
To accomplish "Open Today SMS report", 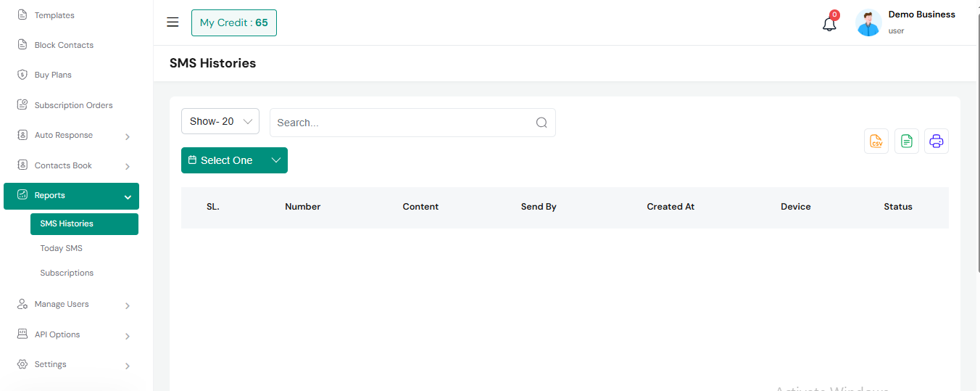I will click(62, 248).
